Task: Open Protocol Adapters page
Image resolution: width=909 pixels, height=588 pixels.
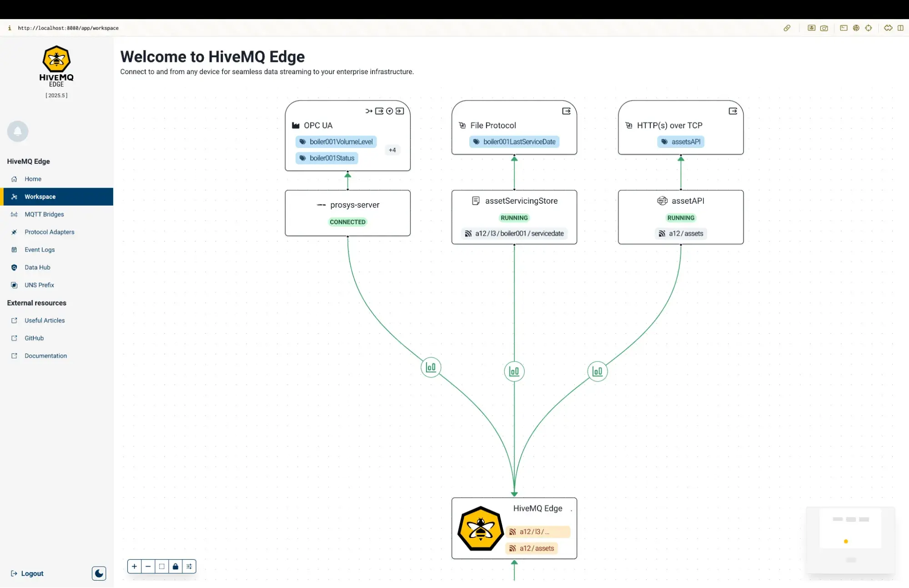Action: (x=57, y=232)
